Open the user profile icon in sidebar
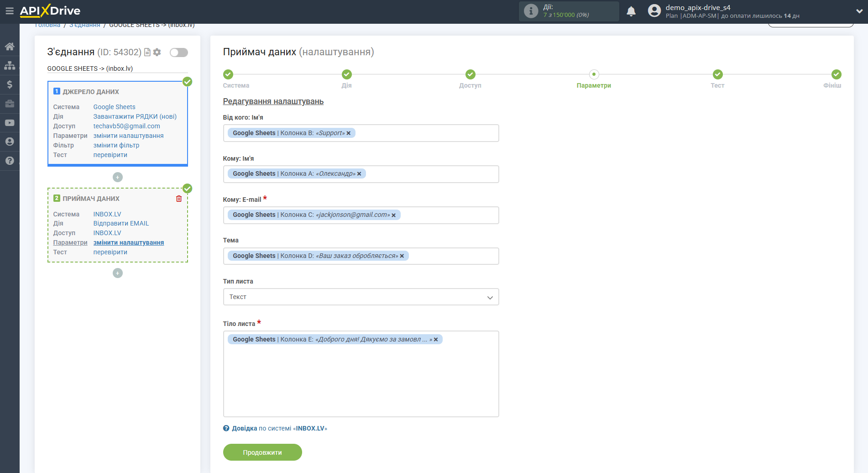Screen dimensions: 868x473 pos(10,142)
